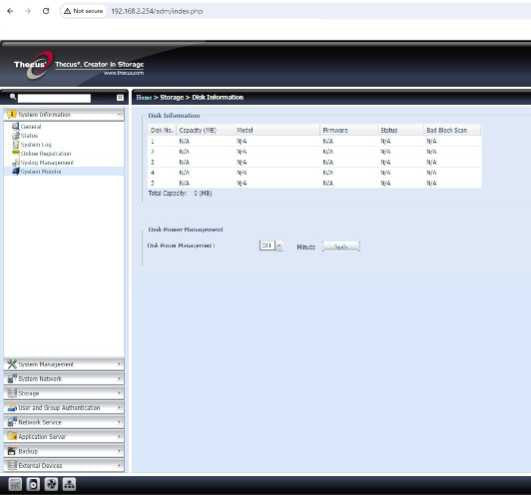Click the Model column header

click(x=277, y=130)
